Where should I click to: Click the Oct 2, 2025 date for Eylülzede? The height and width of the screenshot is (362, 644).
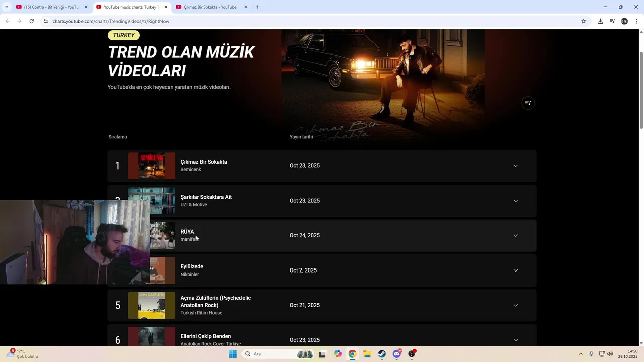pyautogui.click(x=303, y=270)
